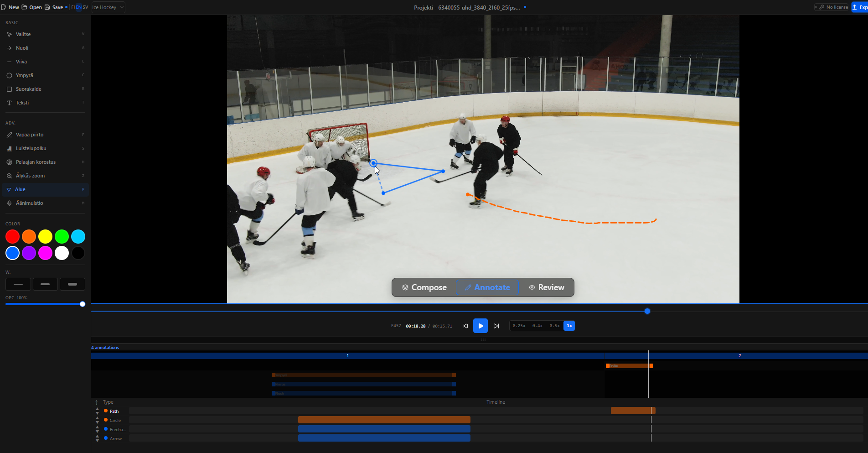Switch the interface language to FI
868x453 pixels.
(x=72, y=7)
